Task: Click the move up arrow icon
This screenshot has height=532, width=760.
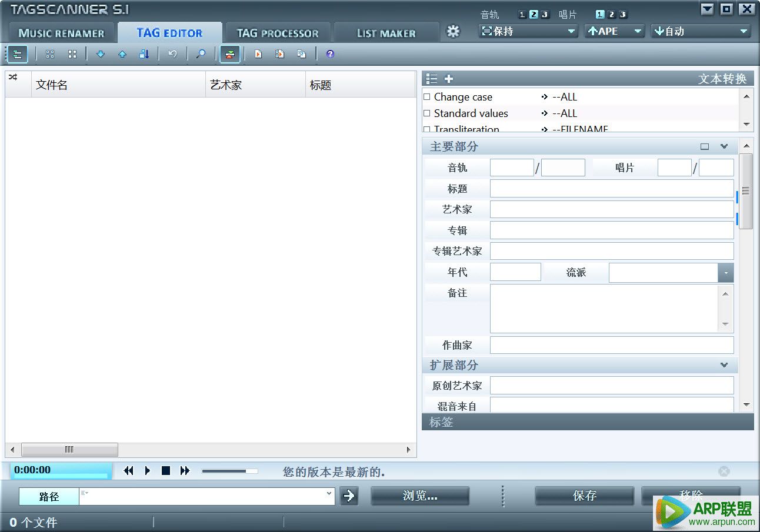Action: point(122,53)
